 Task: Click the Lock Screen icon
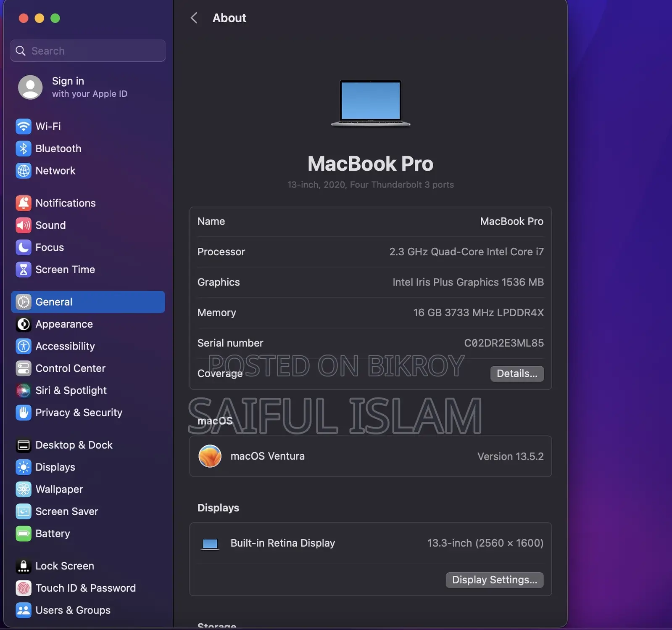tap(24, 566)
